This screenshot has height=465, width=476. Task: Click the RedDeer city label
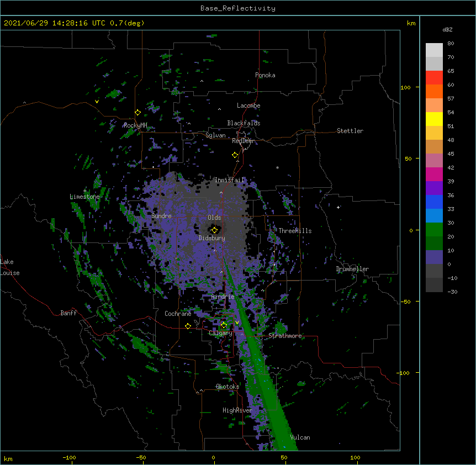[243, 141]
